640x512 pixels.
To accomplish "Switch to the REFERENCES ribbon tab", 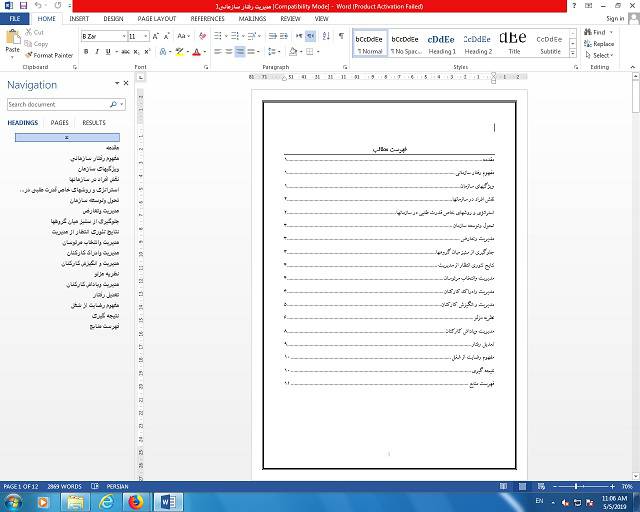I will click(207, 18).
